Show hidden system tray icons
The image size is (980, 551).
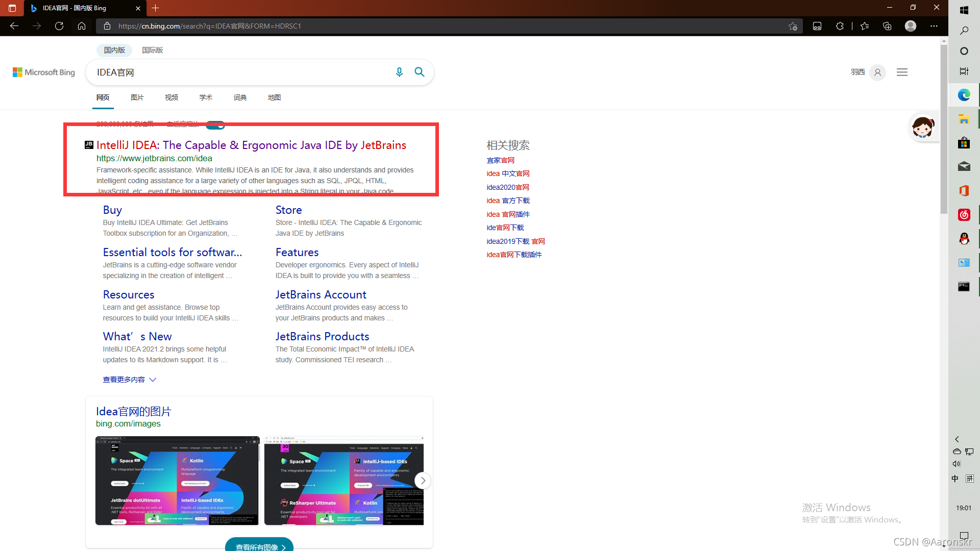957,439
